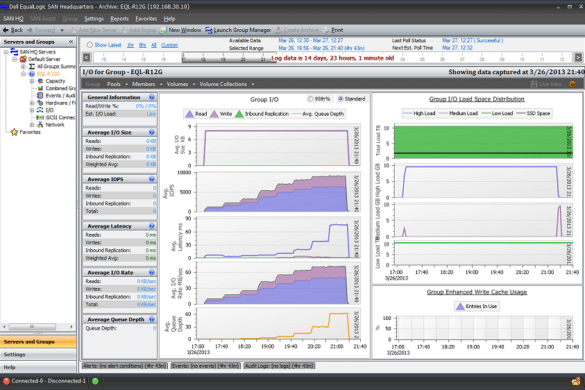Expand the Capacity tree node
The height and width of the screenshot is (390, 585).
[x=32, y=81]
